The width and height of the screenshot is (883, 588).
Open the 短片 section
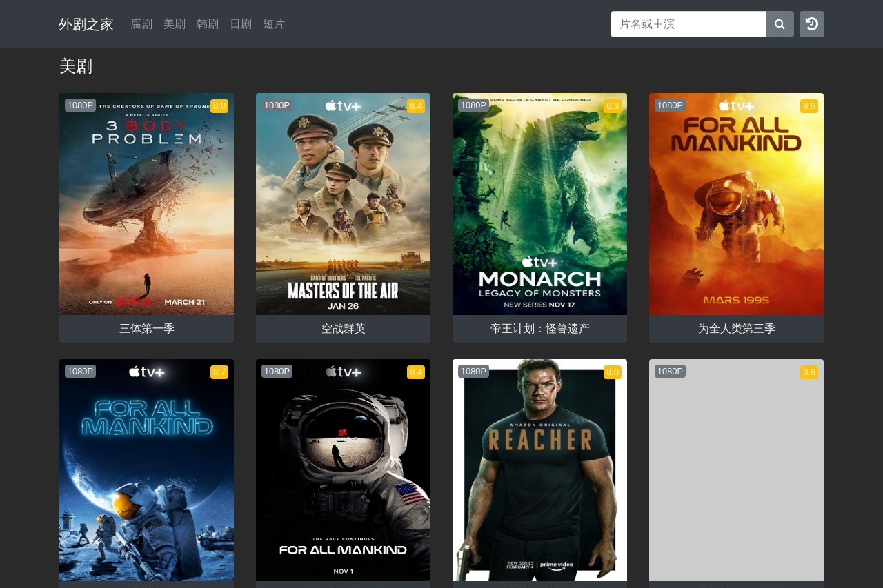pyautogui.click(x=274, y=24)
